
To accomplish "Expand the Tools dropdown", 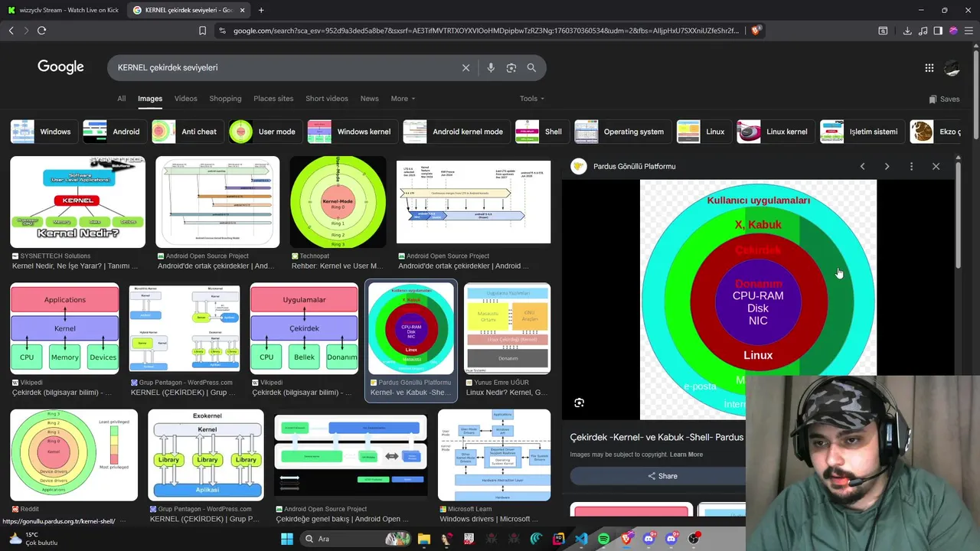I will pyautogui.click(x=532, y=99).
